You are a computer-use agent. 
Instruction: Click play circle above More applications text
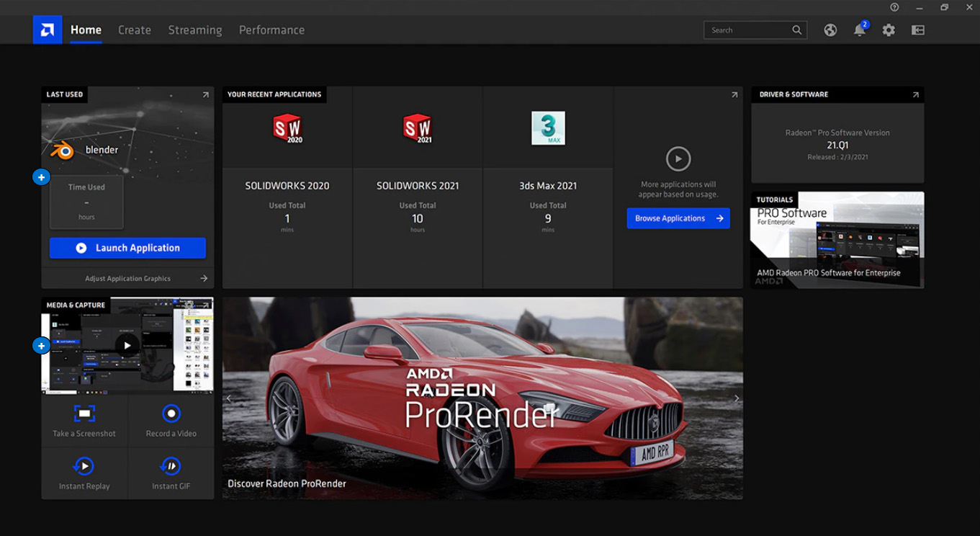(x=678, y=158)
